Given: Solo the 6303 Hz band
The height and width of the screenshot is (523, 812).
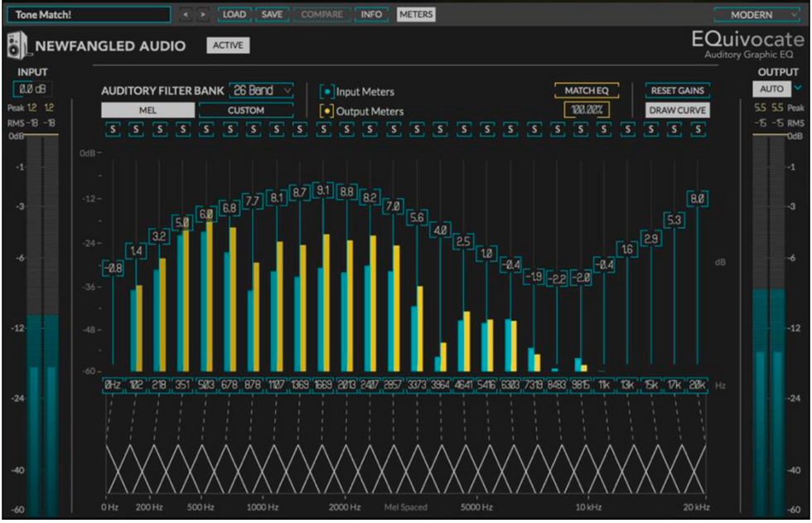Looking at the screenshot, I should pyautogui.click(x=510, y=129).
